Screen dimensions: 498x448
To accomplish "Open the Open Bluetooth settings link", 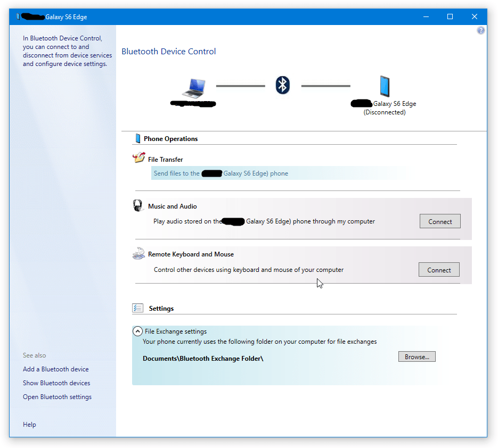I will coord(57,397).
